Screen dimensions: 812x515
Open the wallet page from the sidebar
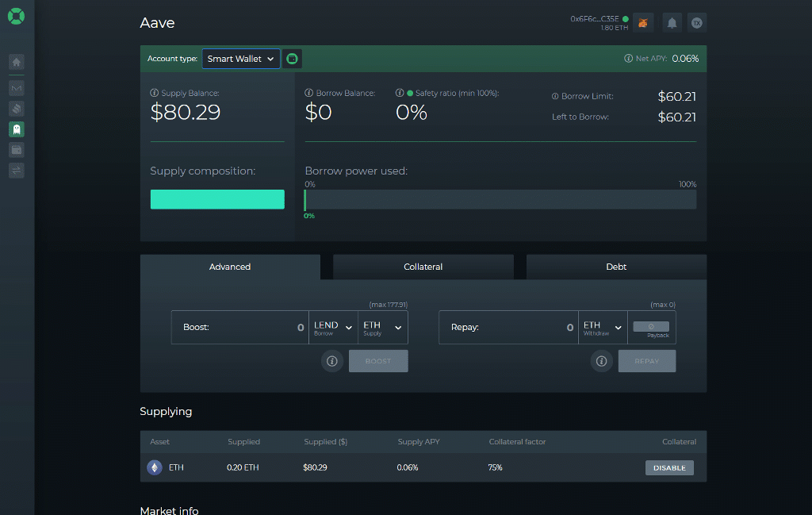click(17, 150)
